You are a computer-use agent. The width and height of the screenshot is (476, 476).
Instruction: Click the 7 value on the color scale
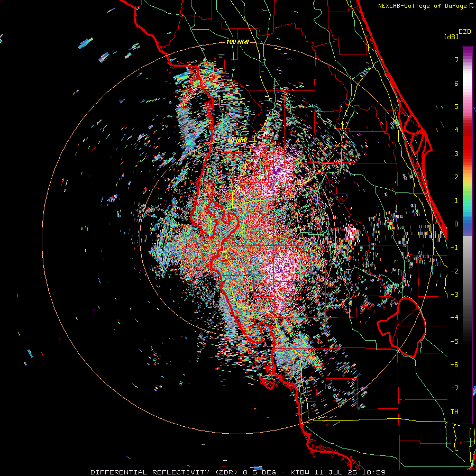click(456, 59)
